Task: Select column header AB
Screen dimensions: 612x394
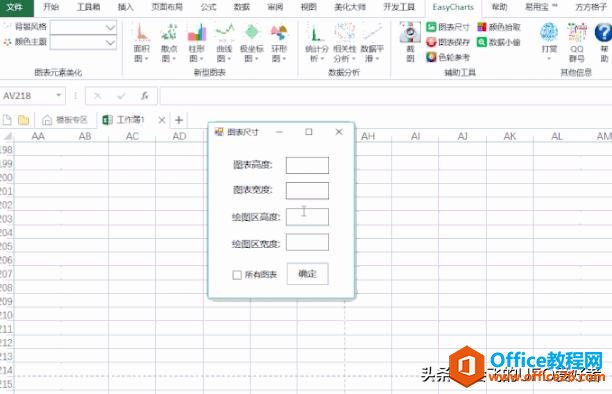Action: [x=85, y=136]
